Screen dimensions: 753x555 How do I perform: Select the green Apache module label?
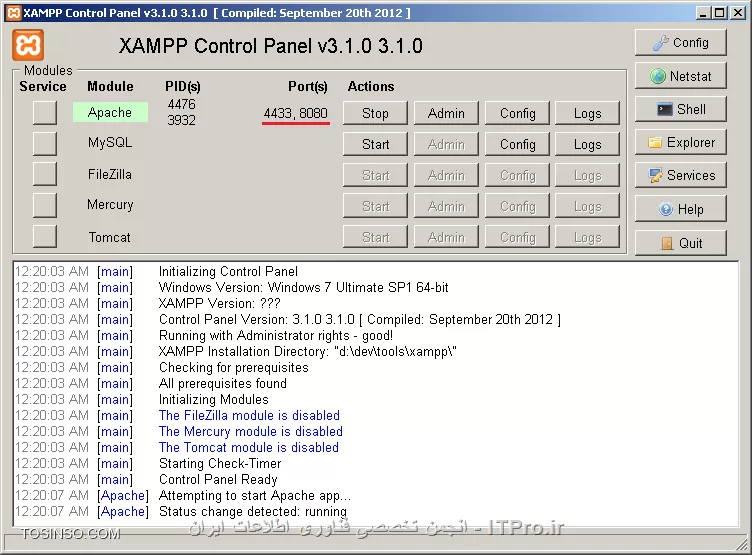point(110,112)
